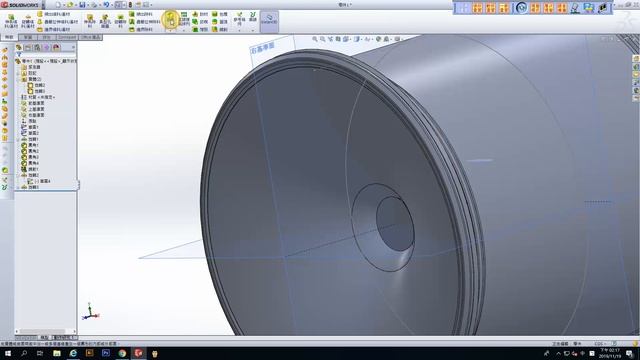
Task: Choose Swept Cut in the ribbon
Action: tap(141, 14)
